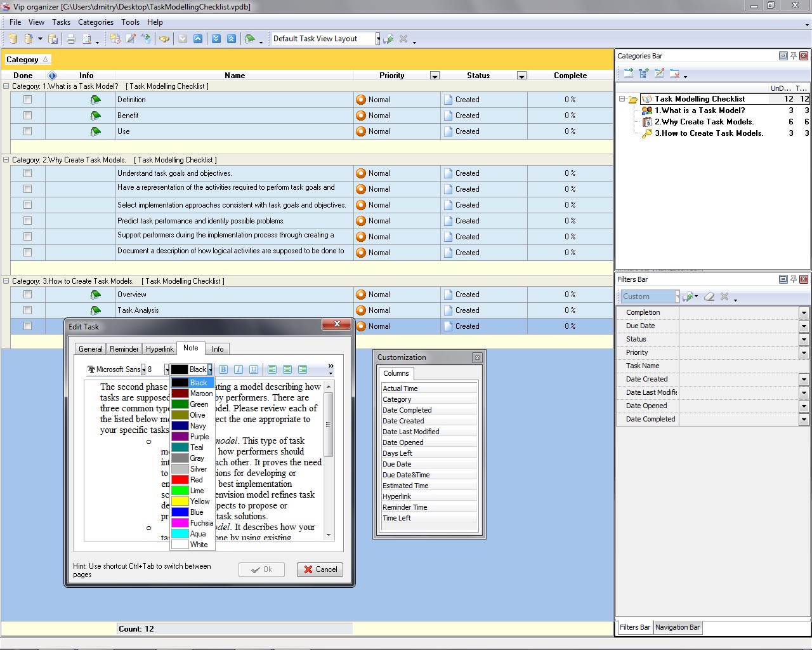Viewport: 812px width, 650px height.
Task: Mark the Overview task as done
Action: click(27, 295)
